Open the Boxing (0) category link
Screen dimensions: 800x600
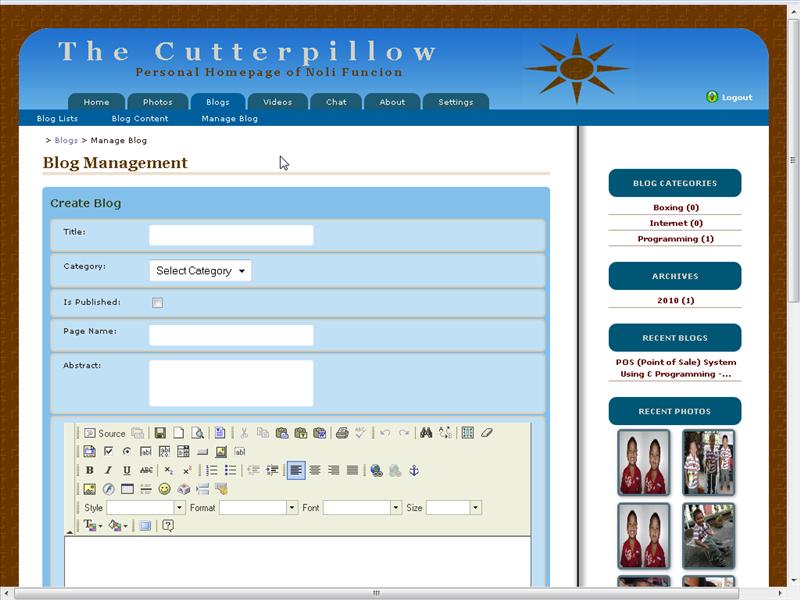pos(676,207)
